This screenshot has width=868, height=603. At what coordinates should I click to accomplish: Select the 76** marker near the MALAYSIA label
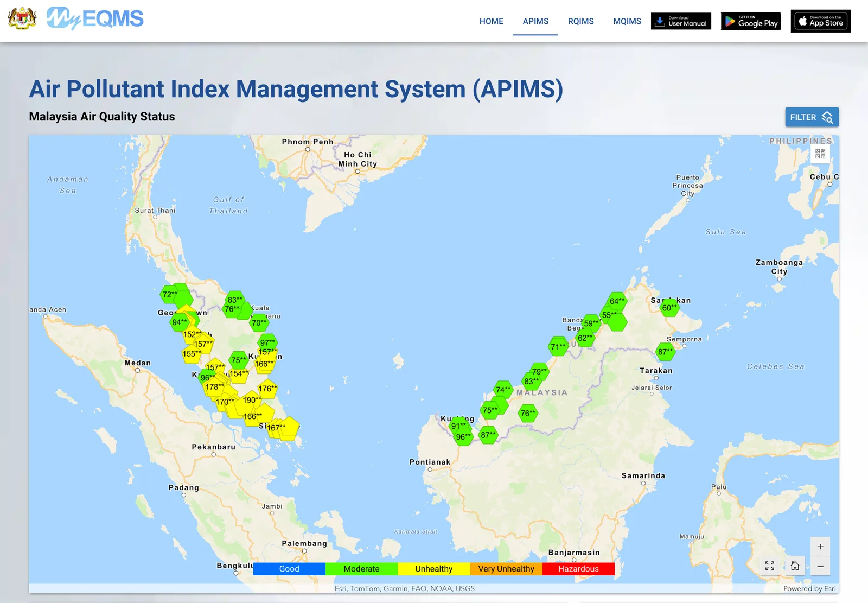(x=528, y=414)
